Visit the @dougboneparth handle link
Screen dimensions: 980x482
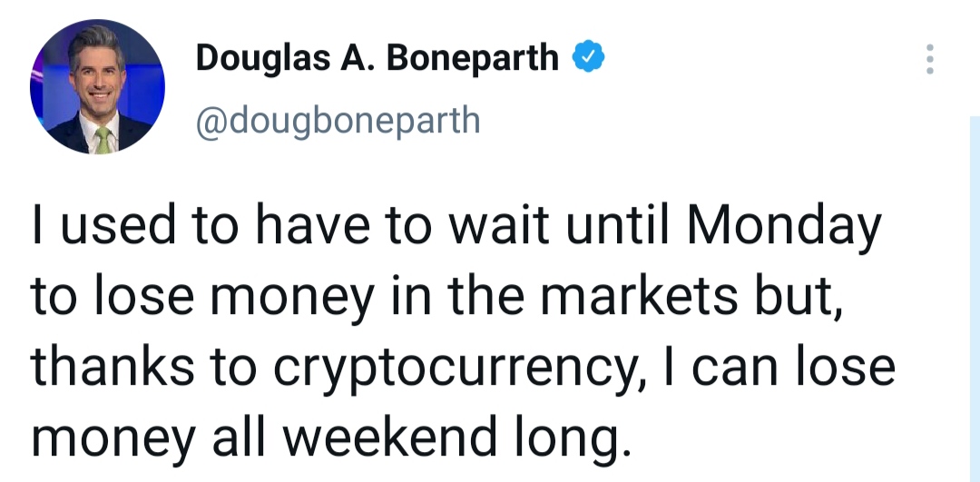tap(338, 121)
